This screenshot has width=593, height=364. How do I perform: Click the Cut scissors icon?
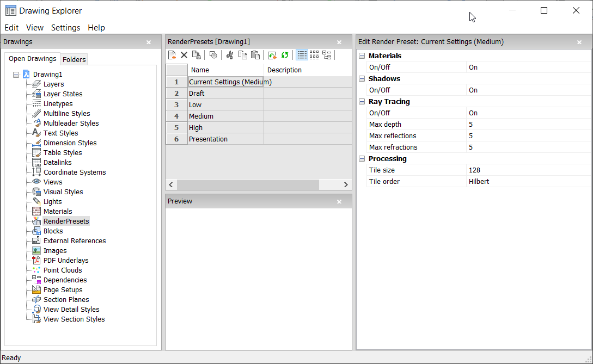pos(230,55)
